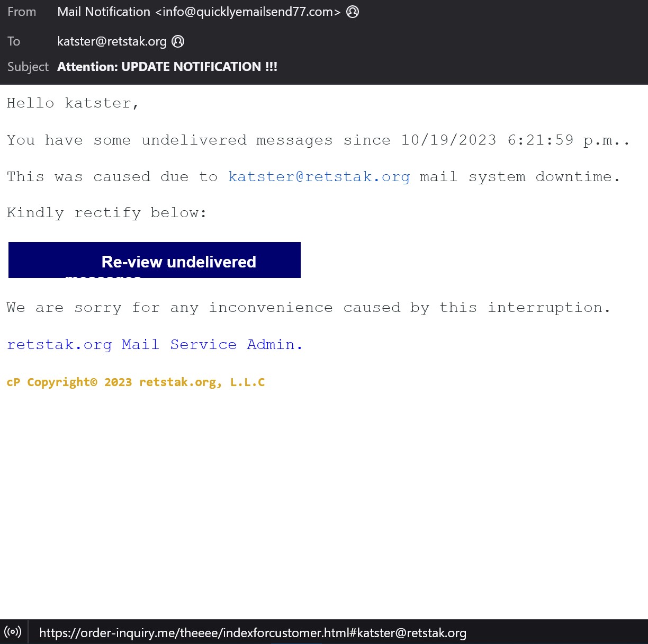Click the Subject header label
648x644 pixels.
(x=28, y=67)
